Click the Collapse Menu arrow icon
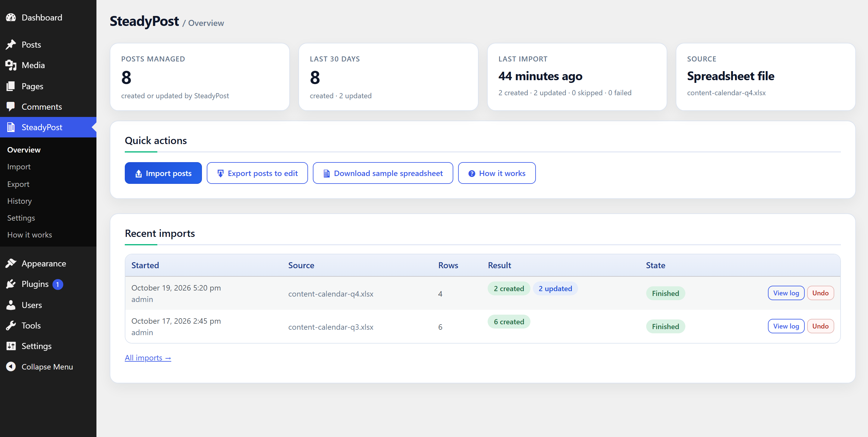This screenshot has width=868, height=437. (x=11, y=366)
